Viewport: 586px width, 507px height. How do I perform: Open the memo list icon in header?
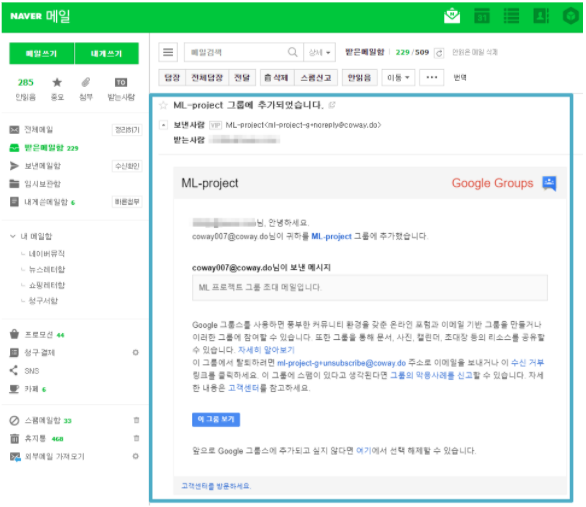[x=511, y=16]
